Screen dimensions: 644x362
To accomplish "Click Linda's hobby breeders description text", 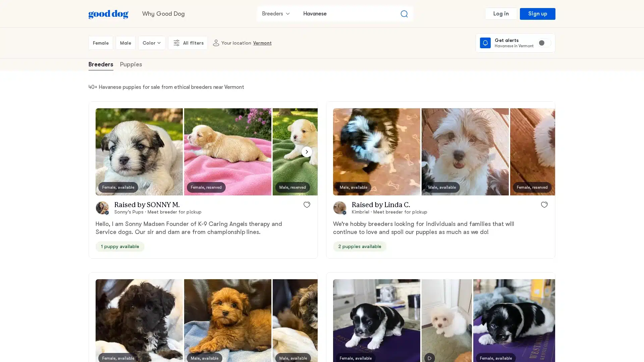I will [423, 228].
